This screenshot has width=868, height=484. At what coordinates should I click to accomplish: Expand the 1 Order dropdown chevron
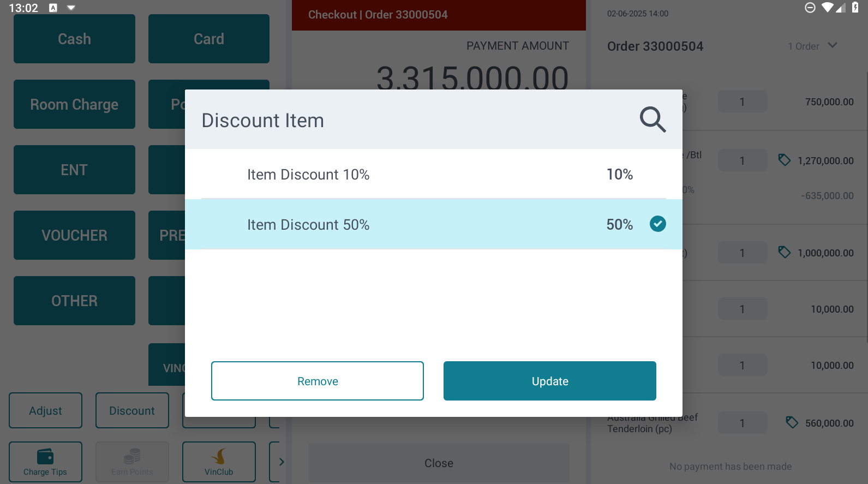tap(832, 45)
